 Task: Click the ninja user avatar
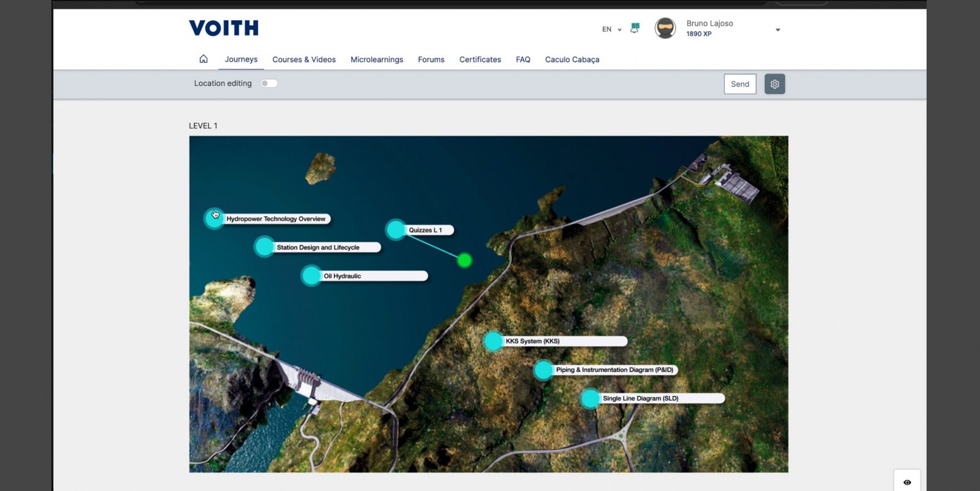665,28
